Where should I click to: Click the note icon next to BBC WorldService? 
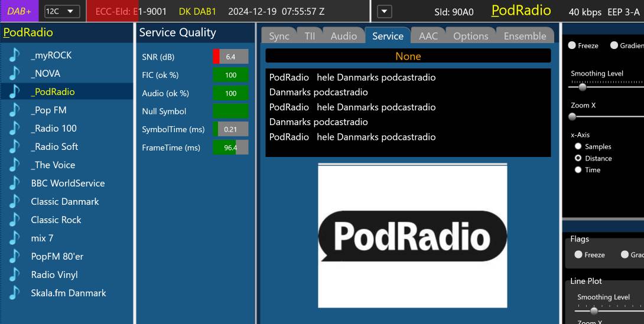(x=15, y=184)
